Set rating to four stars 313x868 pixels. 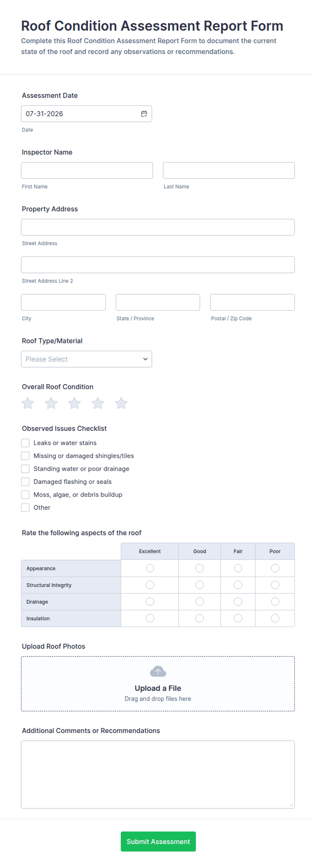(x=98, y=403)
